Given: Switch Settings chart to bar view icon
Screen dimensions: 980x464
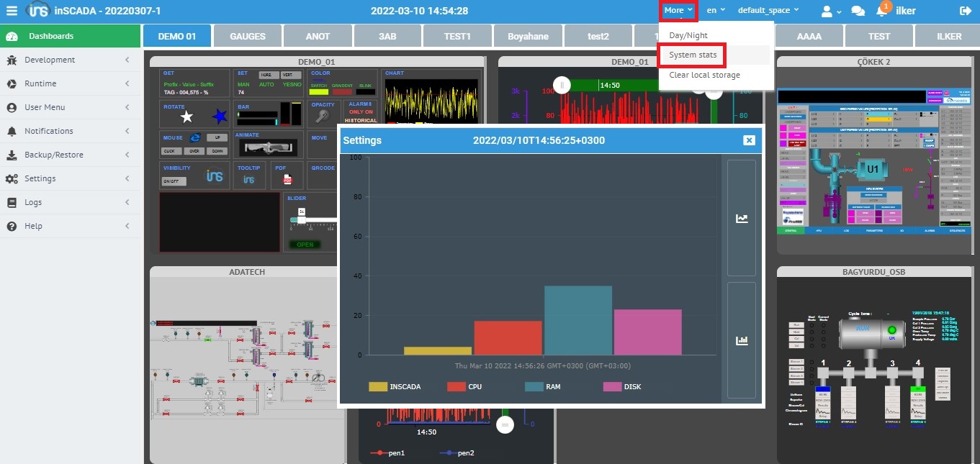Looking at the screenshot, I should click(742, 340).
